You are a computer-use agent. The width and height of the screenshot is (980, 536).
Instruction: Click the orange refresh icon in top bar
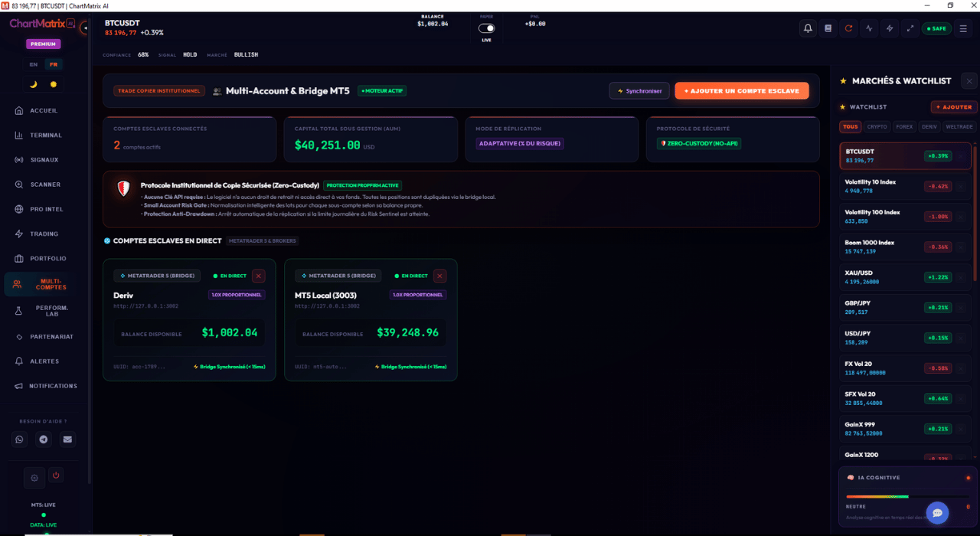pos(848,28)
